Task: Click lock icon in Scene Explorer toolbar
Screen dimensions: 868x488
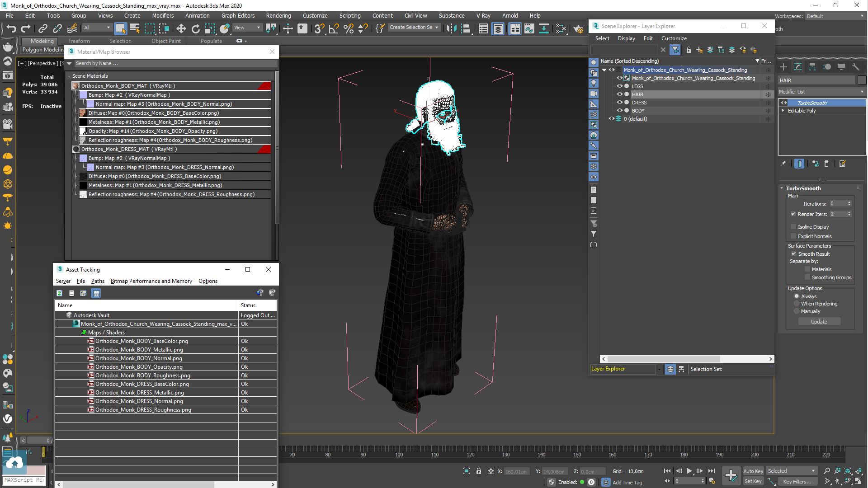Action: [x=689, y=50]
